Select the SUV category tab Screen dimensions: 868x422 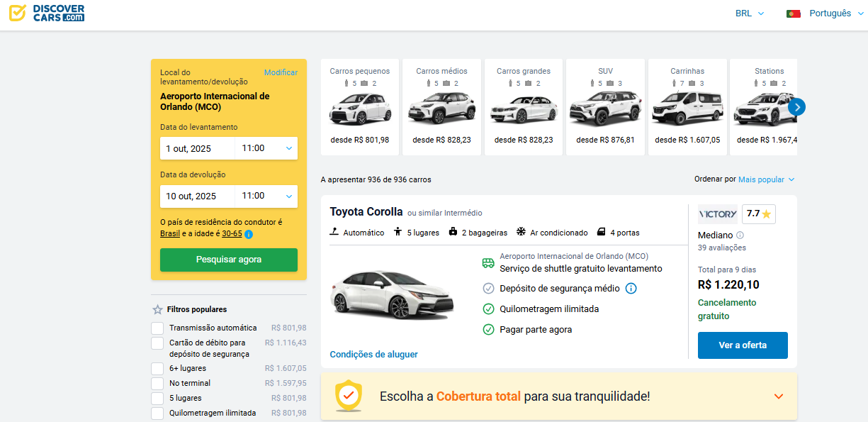click(605, 106)
